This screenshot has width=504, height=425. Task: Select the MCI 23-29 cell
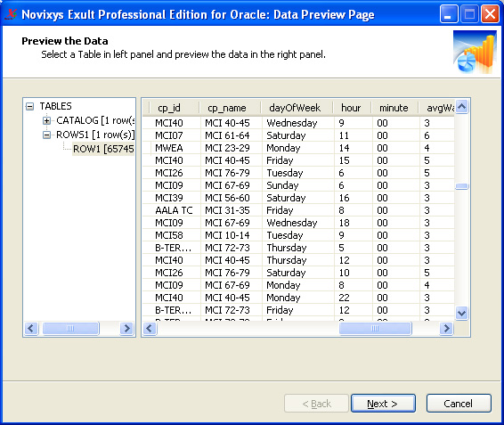[232, 148]
